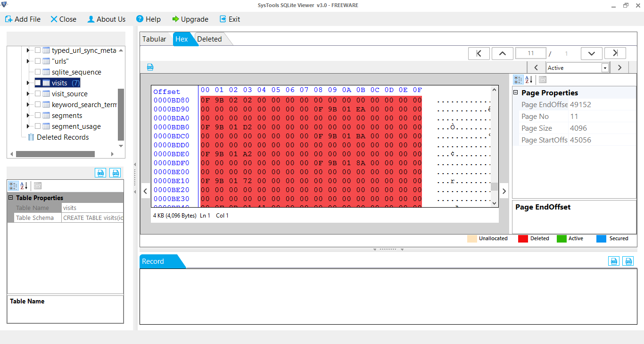Select the Deleted Records tree item
Screen dimensions: 644x344
pos(63,137)
